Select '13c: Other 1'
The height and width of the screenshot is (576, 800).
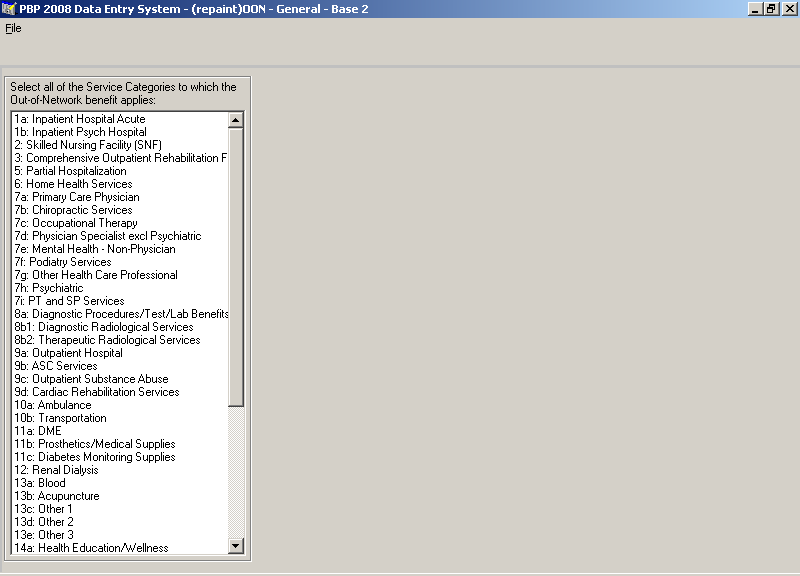click(x=120, y=509)
